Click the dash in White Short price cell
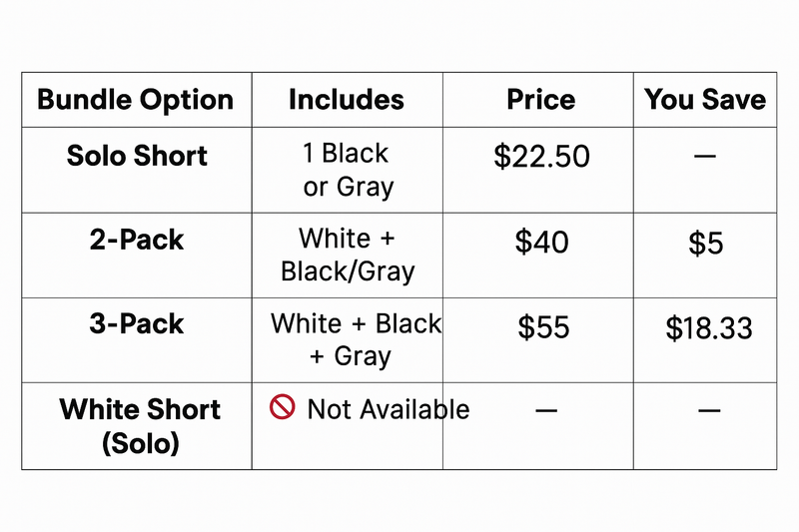 [x=545, y=410]
